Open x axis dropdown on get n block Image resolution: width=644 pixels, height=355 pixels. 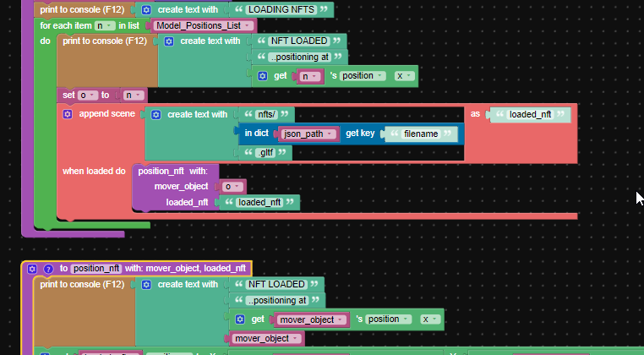coord(405,76)
